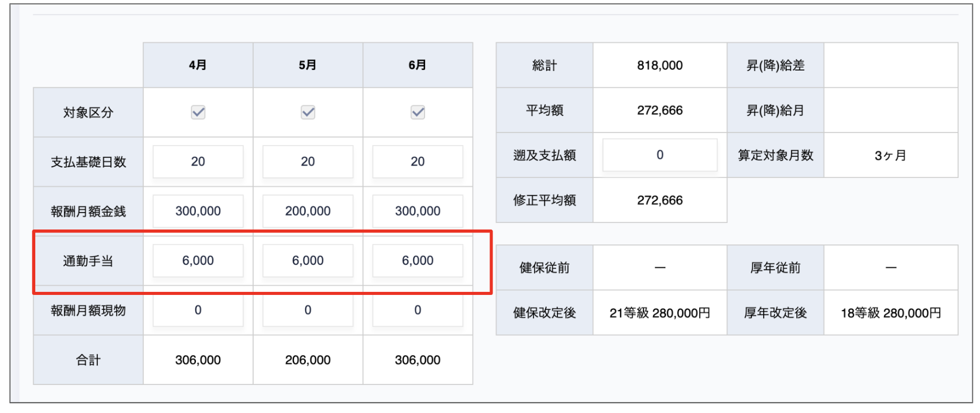Click the 遡及支払額 input field
980x413 pixels.
coord(660,155)
